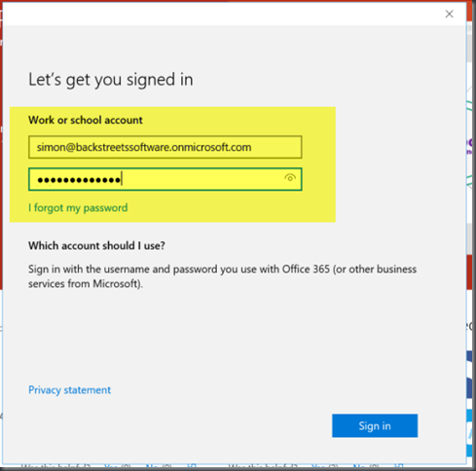Click empty right side of password field
The image size is (476, 471).
coord(201,179)
